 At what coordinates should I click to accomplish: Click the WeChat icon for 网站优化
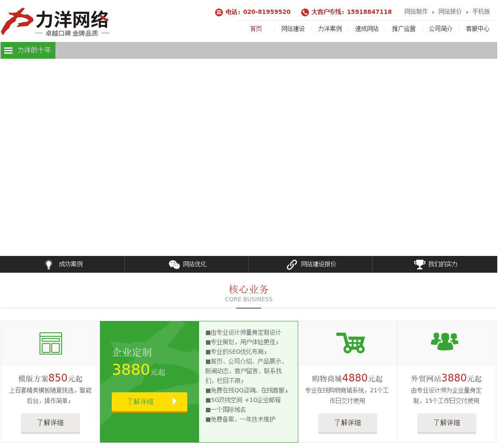tap(174, 264)
